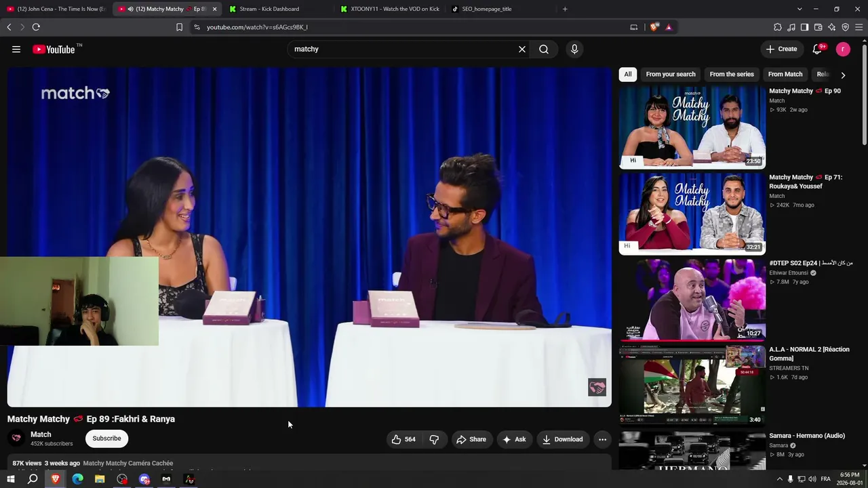Open the A.L.A - NORMAL 2 reaction thumbnail
This screenshot has width=868, height=488.
click(x=692, y=386)
